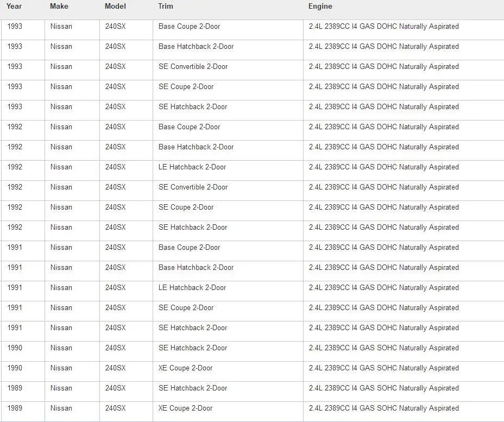This screenshot has width=504, height=422.
Task: Click Nissan in the 1993 Base Coupe row
Action: (x=61, y=27)
